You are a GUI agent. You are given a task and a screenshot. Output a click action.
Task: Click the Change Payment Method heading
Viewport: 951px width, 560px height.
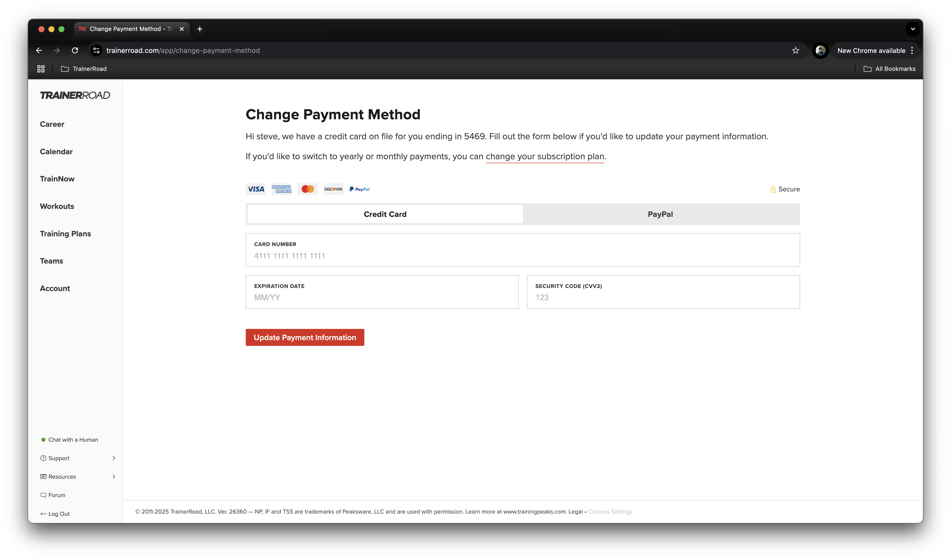(333, 115)
